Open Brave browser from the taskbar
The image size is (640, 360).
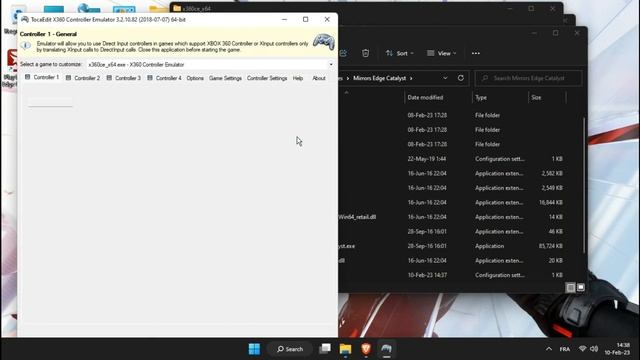tap(366, 349)
